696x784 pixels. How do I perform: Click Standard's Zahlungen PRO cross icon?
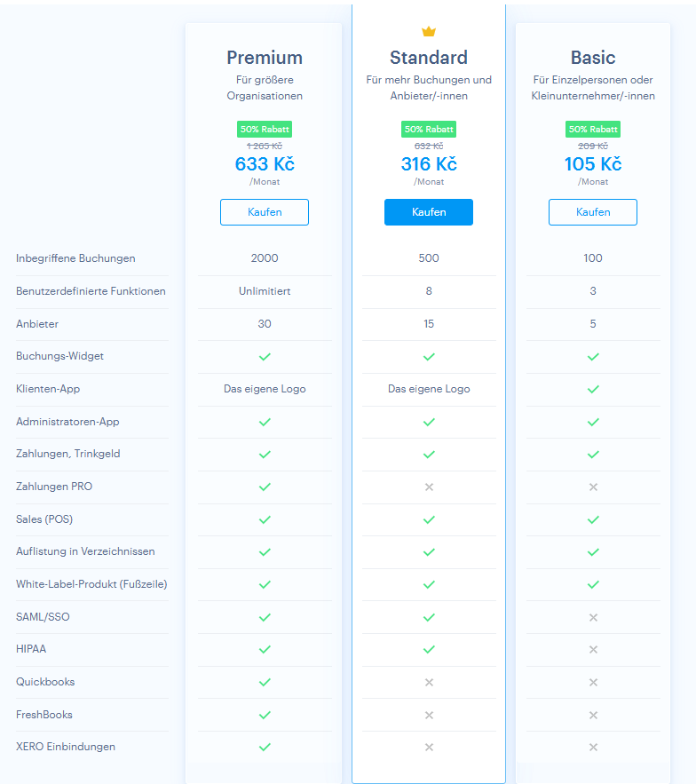click(429, 487)
